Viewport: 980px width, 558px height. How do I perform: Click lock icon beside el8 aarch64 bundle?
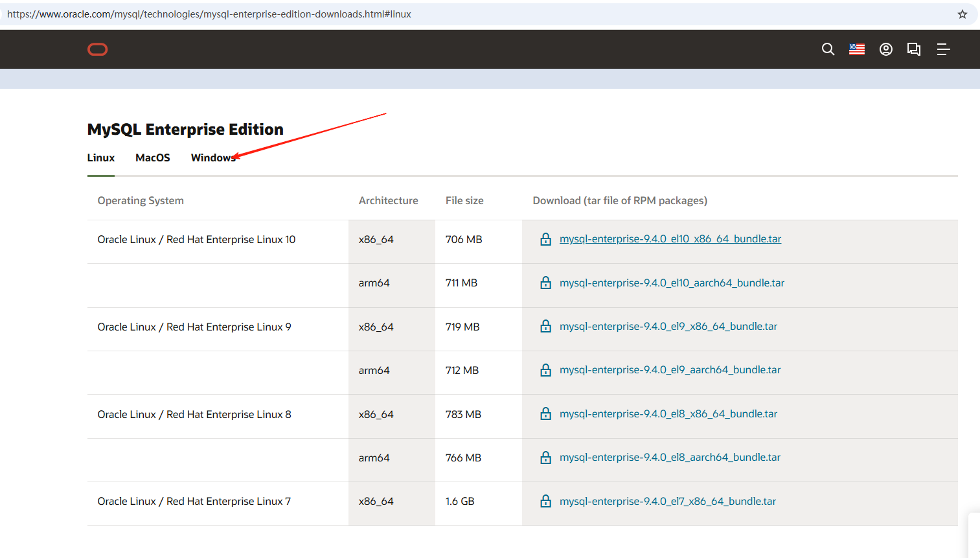(x=546, y=458)
